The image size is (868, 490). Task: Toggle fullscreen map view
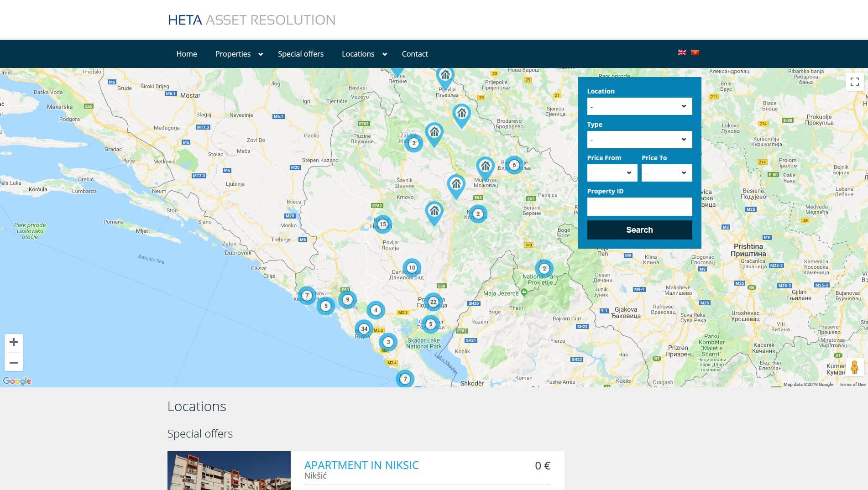855,82
